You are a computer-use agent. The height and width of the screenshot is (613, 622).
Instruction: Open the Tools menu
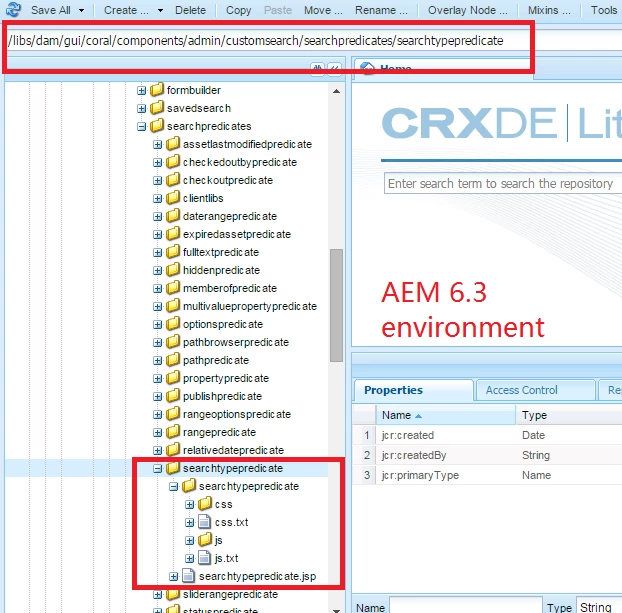604,10
